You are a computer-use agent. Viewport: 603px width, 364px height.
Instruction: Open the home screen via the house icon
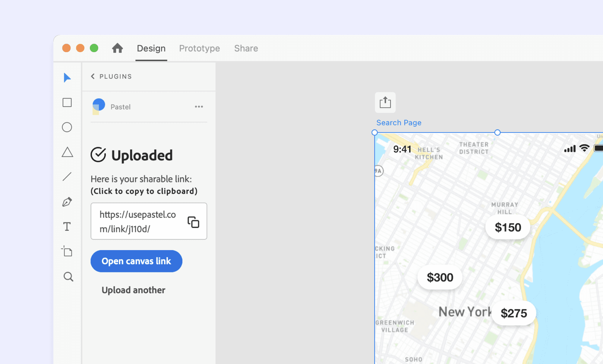[118, 48]
